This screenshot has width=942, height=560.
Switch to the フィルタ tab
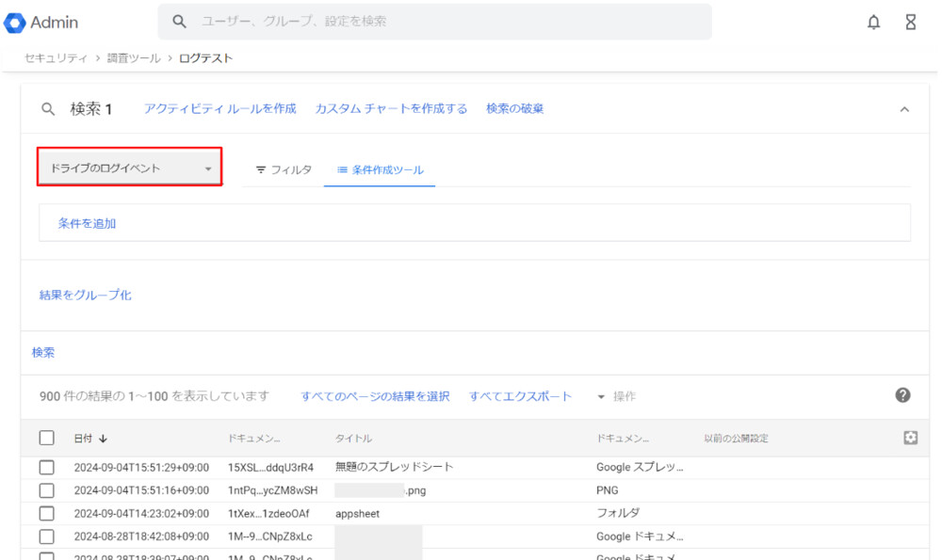pos(284,170)
